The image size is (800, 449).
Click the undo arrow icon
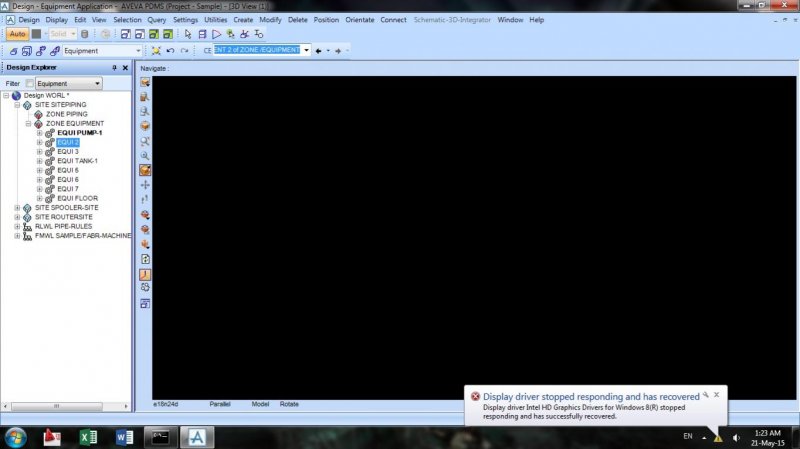tap(170, 51)
